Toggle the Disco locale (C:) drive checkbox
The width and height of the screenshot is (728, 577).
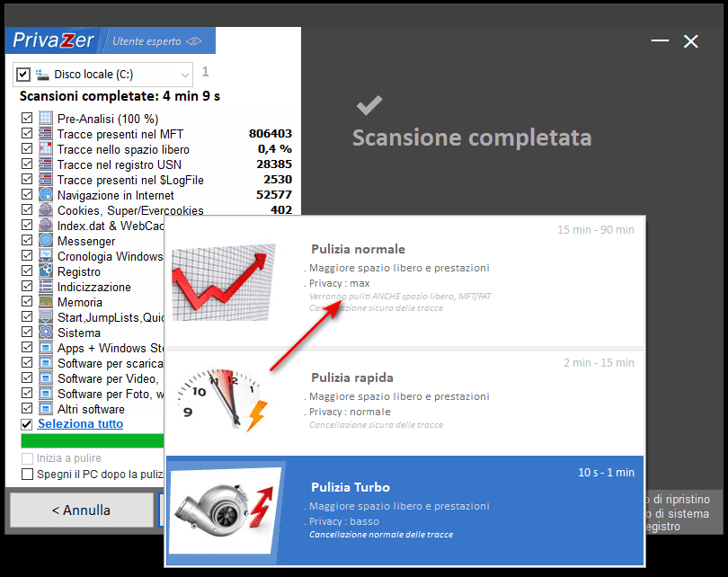click(23, 75)
